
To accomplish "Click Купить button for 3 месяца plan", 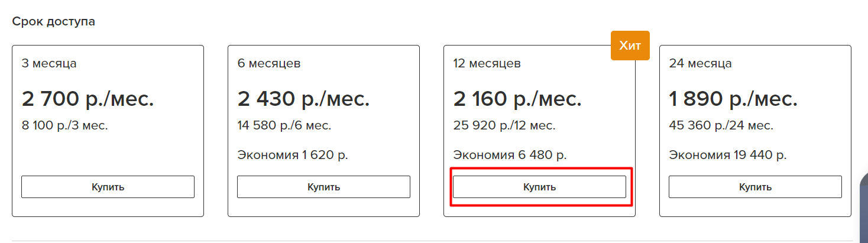I will coord(108,187).
